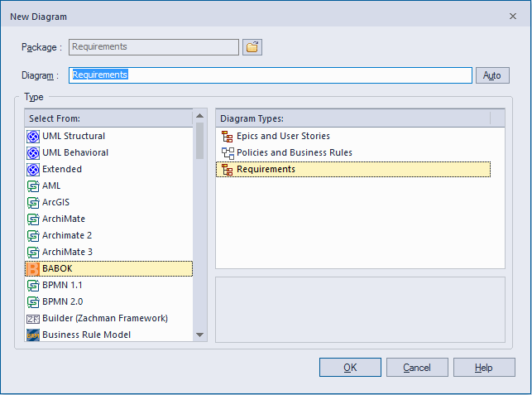Click the BABOK list icon

point(33,268)
